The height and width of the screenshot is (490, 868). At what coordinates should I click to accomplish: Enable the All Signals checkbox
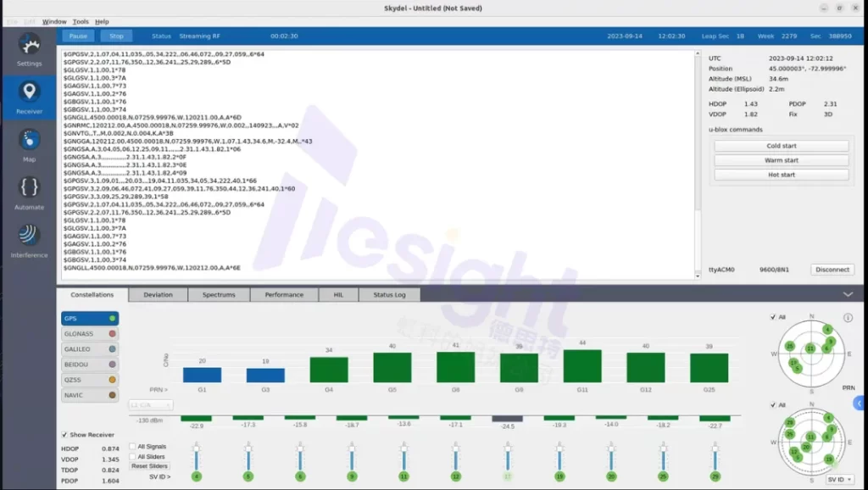[x=132, y=447]
